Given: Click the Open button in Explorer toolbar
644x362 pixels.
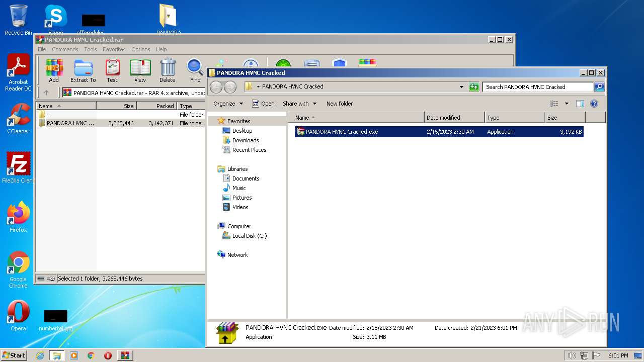Looking at the screenshot, I should [263, 104].
